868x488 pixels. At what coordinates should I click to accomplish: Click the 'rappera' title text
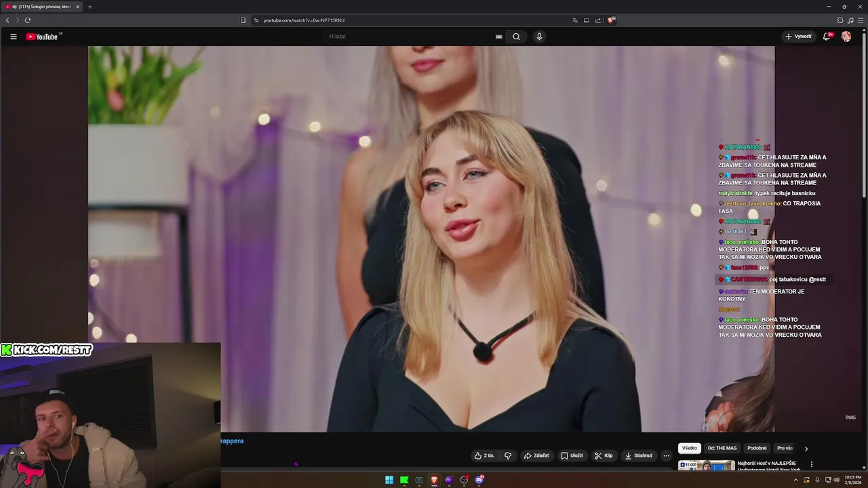[232, 441]
